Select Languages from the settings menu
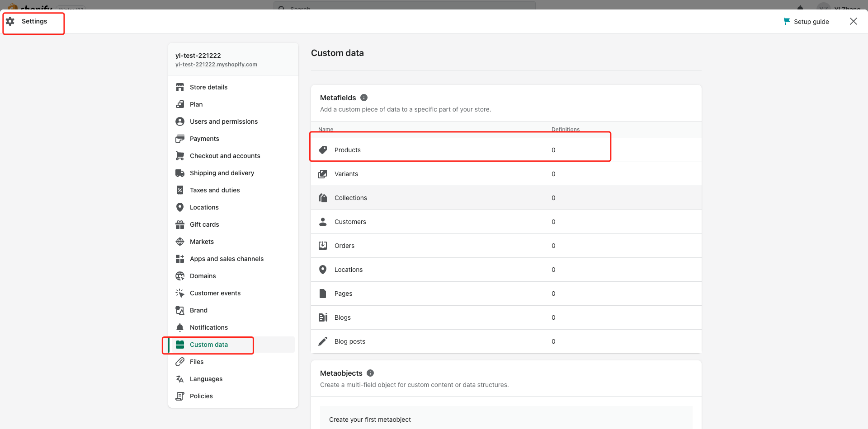868x429 pixels. 206,379
